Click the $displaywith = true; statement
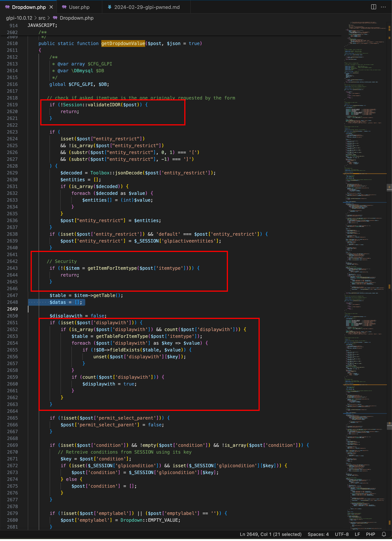This screenshot has width=392, height=541. tap(109, 384)
